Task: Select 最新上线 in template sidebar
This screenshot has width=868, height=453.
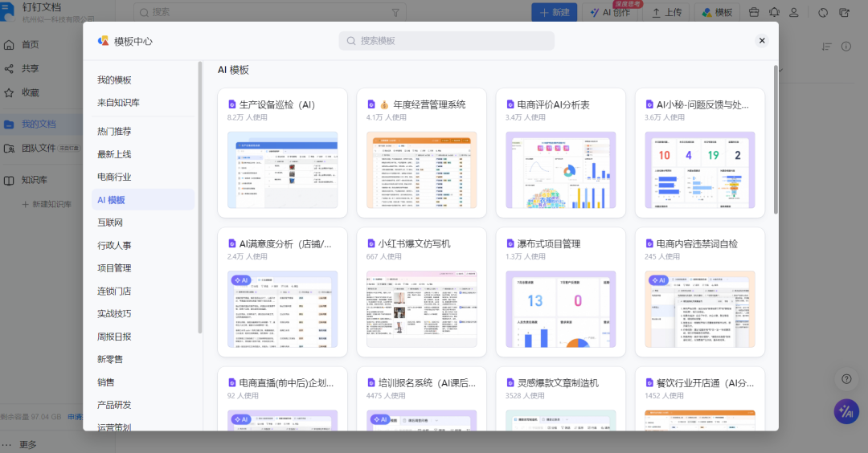Action: click(x=115, y=153)
